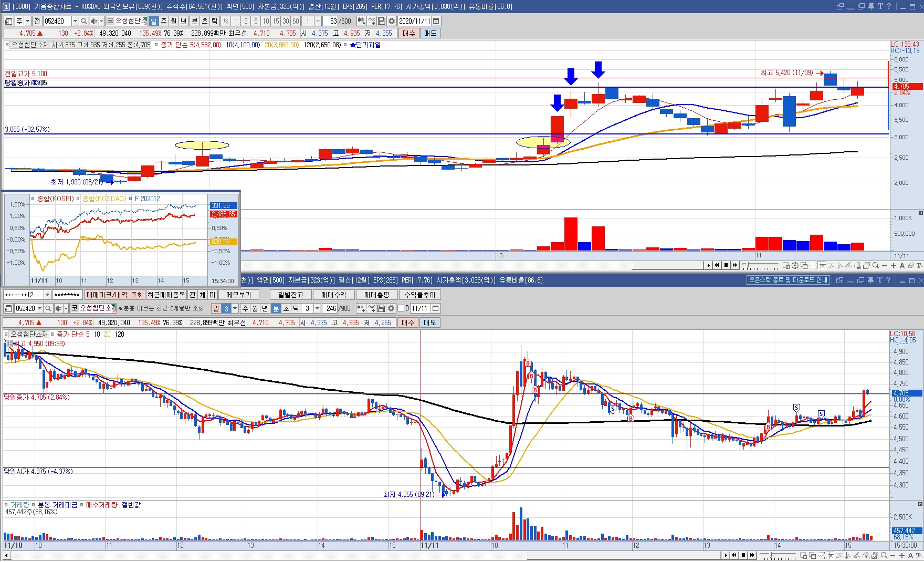The image size is (924, 562).
Task: Search for a stock in the top chart toolbar
Action: [x=83, y=21]
